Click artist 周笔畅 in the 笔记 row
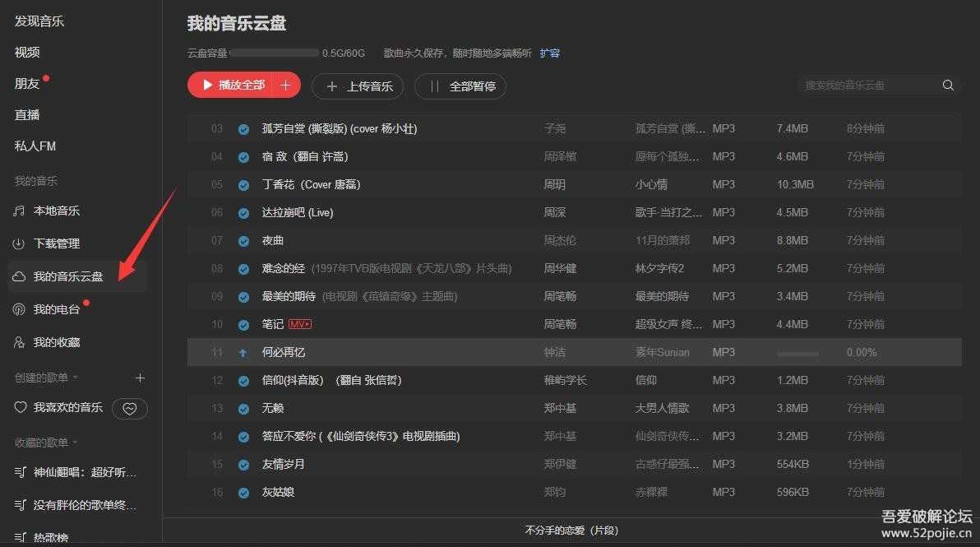The image size is (980, 547). [559, 324]
